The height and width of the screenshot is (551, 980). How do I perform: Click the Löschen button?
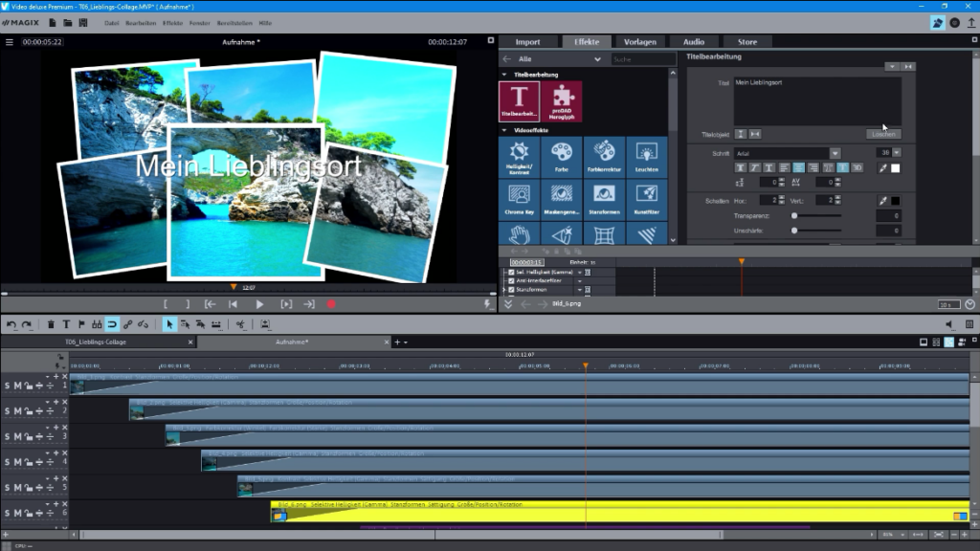coord(882,134)
